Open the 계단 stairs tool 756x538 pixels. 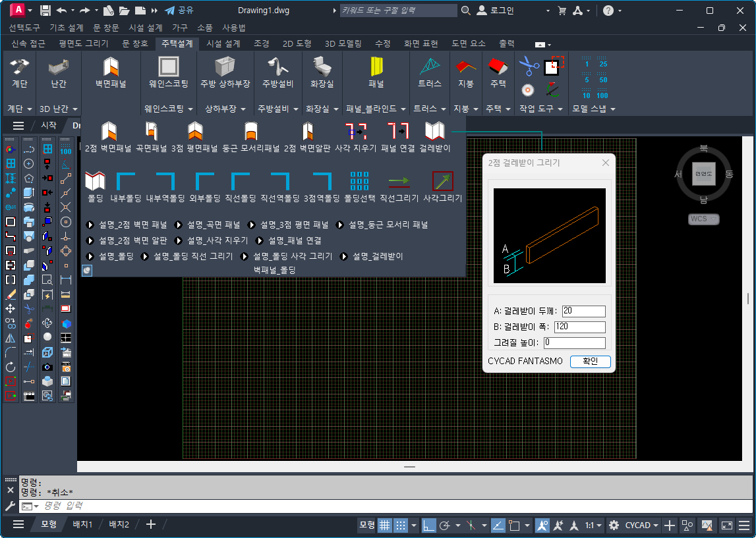[x=20, y=68]
